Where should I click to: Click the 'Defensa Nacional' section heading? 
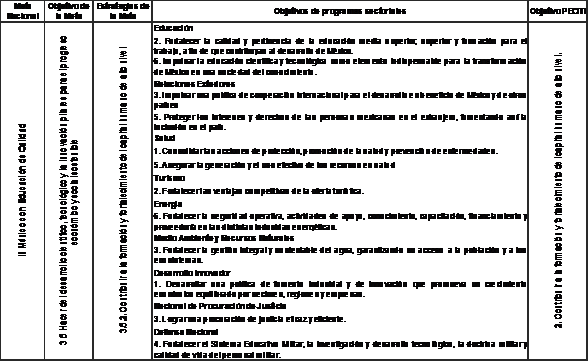pyautogui.click(x=186, y=332)
